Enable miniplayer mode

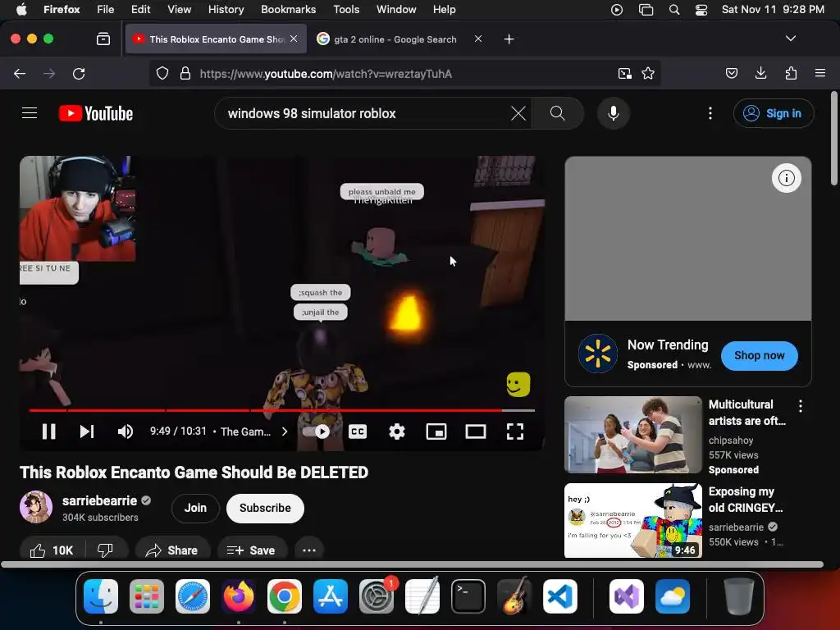pos(436,431)
